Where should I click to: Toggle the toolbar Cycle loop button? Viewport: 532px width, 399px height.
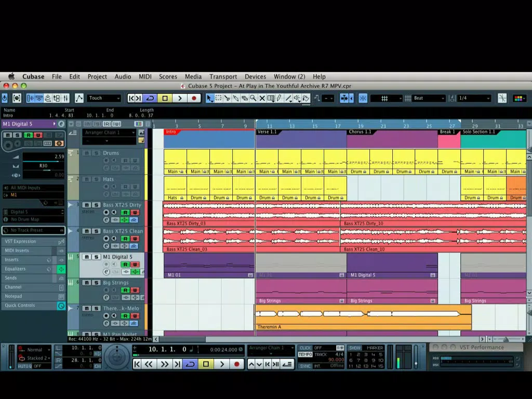(x=150, y=98)
